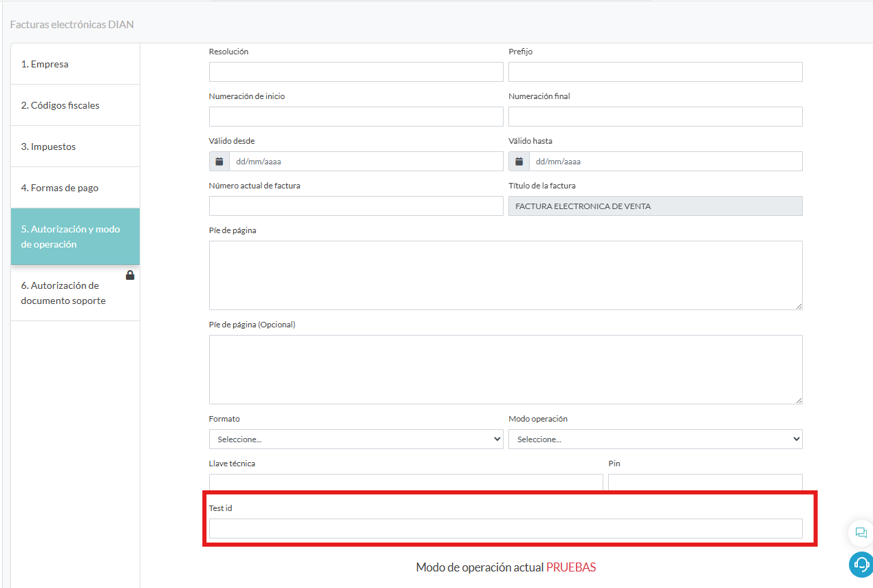Select the 4. Formas de pago tab
The width and height of the screenshot is (873, 588).
76,188
